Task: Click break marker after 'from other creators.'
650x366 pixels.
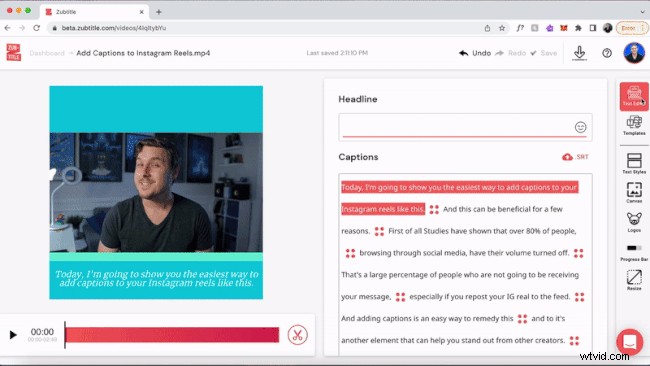Action: [574, 341]
